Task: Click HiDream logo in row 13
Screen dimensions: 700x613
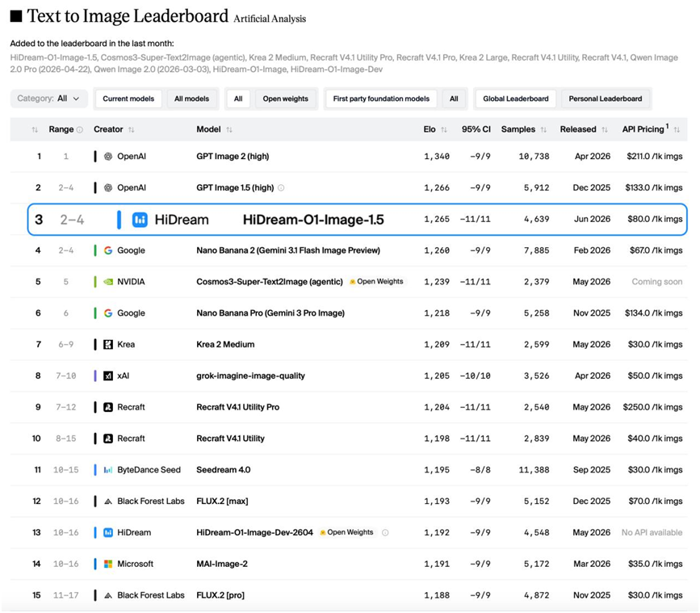Action: click(108, 532)
